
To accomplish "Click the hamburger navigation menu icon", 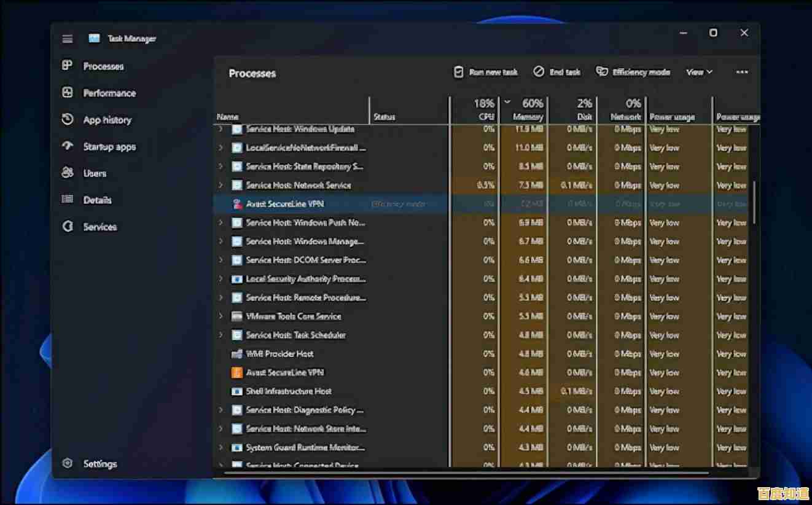I will [67, 38].
